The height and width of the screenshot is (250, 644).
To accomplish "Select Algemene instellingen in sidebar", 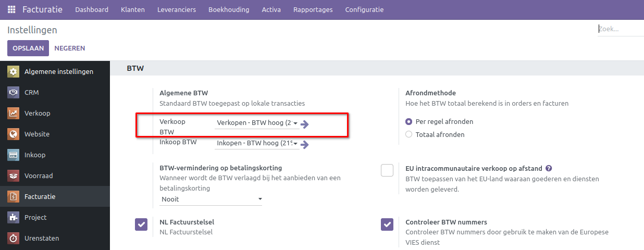I will [55, 71].
